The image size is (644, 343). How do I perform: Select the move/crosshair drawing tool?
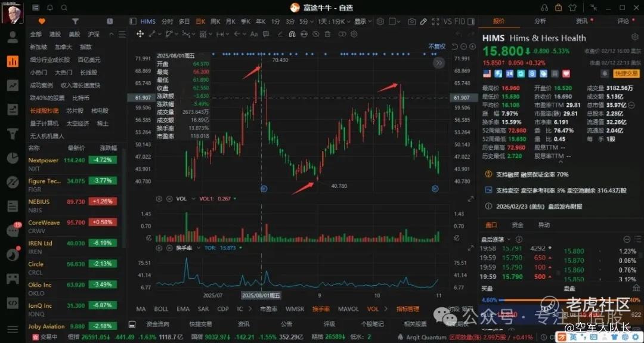pyautogui.click(x=140, y=34)
